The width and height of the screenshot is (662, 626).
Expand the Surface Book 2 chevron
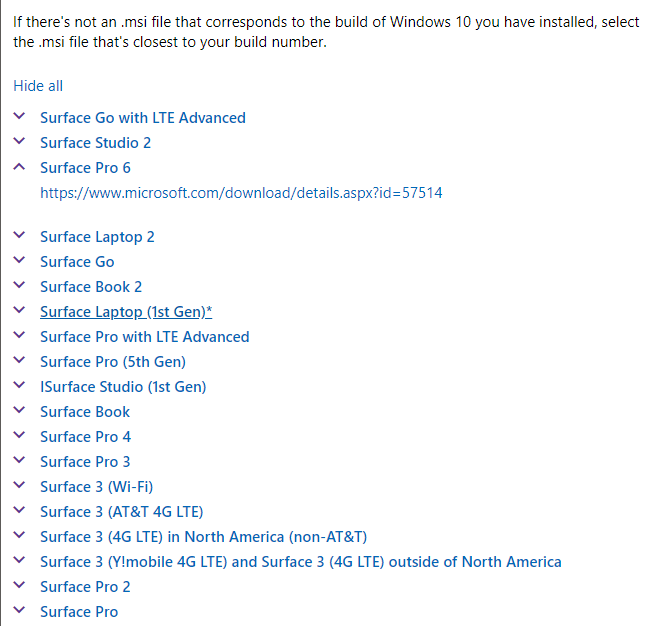pyautogui.click(x=20, y=286)
